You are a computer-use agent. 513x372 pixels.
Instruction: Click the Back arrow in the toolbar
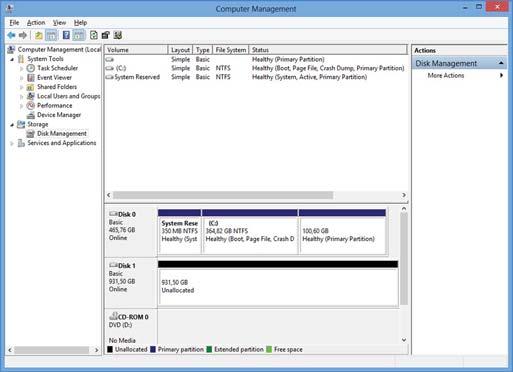pos(11,35)
